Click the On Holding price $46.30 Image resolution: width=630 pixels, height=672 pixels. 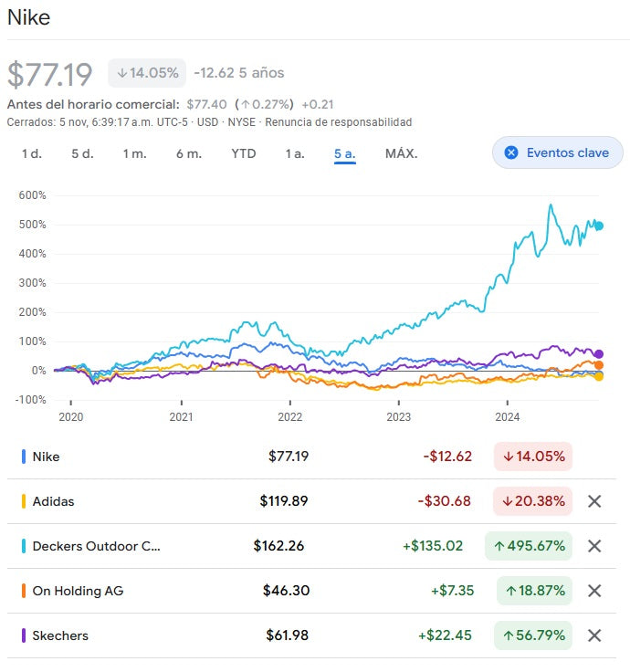pyautogui.click(x=286, y=591)
